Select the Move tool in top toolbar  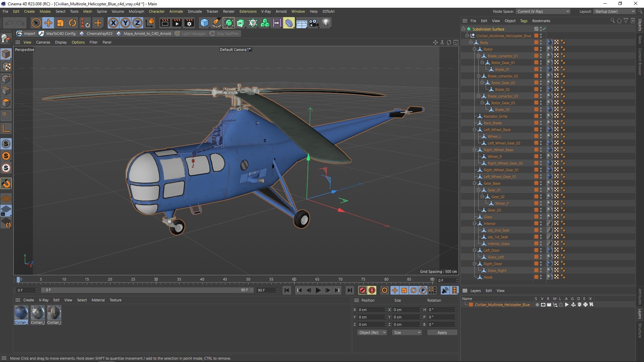(x=48, y=23)
